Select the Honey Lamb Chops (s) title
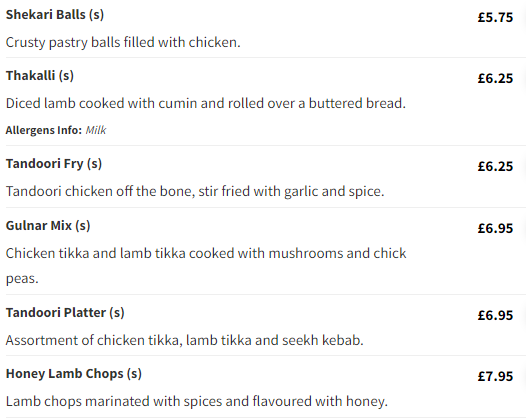This screenshot has height=419, width=526. (x=74, y=374)
